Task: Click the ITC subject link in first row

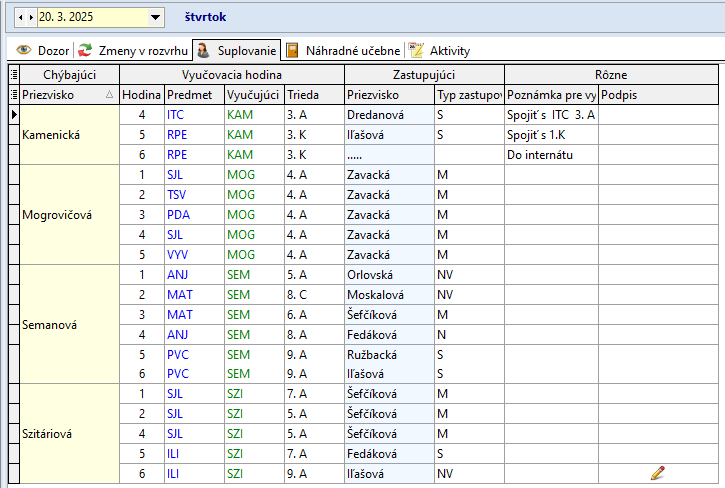Action: point(175,115)
